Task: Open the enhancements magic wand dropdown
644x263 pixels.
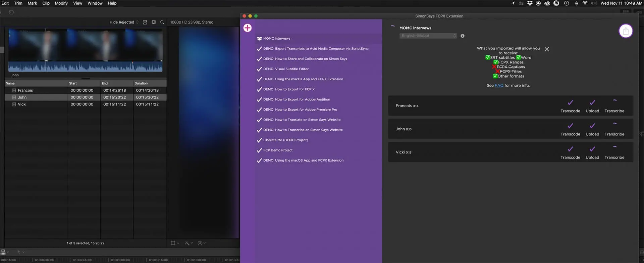Action: pyautogui.click(x=189, y=243)
